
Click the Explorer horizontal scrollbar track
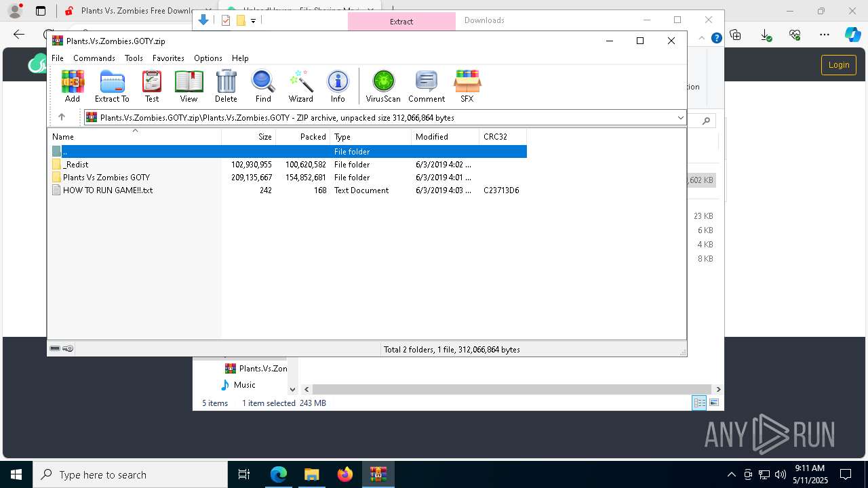512,389
